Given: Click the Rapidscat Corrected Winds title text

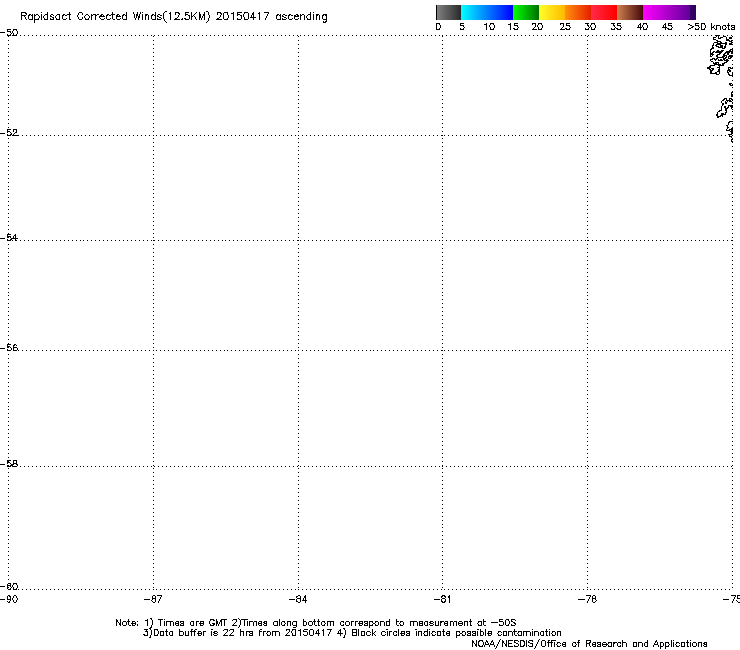Looking at the screenshot, I should [x=174, y=17].
